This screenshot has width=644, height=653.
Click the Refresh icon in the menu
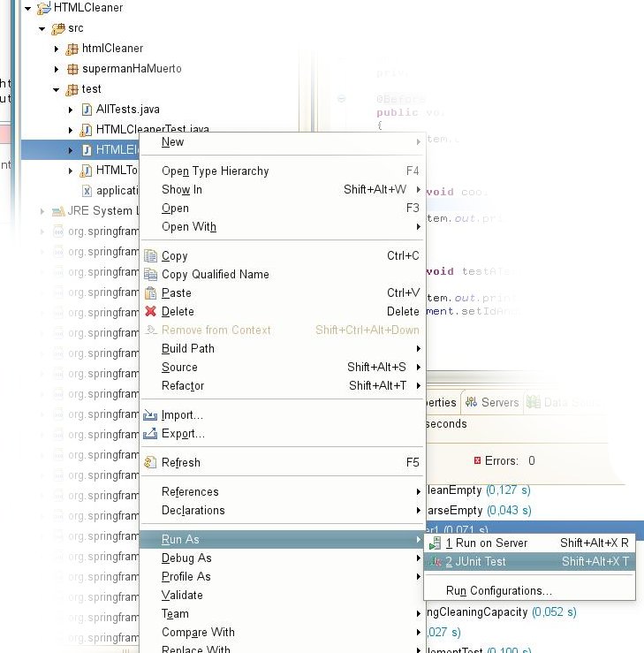pos(151,462)
